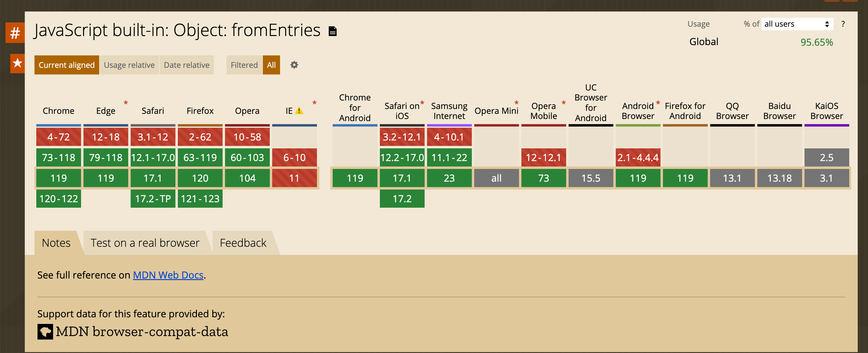Click Edge 79-118 cell
Screen dimensions: 868x353
tap(106, 157)
